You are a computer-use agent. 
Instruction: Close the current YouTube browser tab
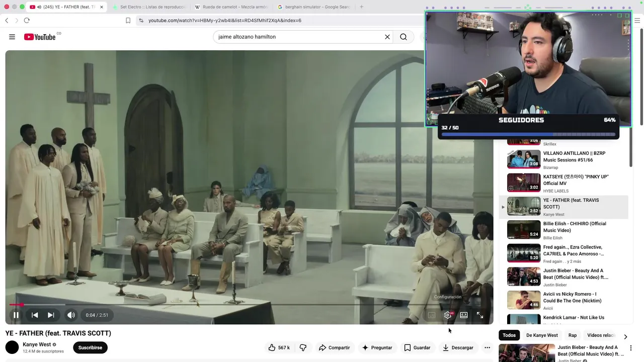pyautogui.click(x=102, y=7)
